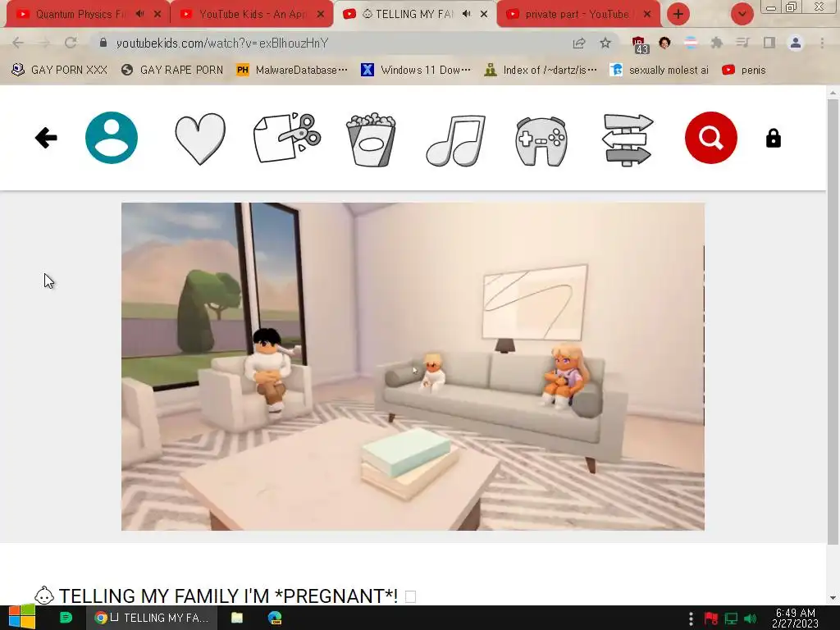
Task: Go back with the black arrow in YouTube Kids
Action: point(46,138)
